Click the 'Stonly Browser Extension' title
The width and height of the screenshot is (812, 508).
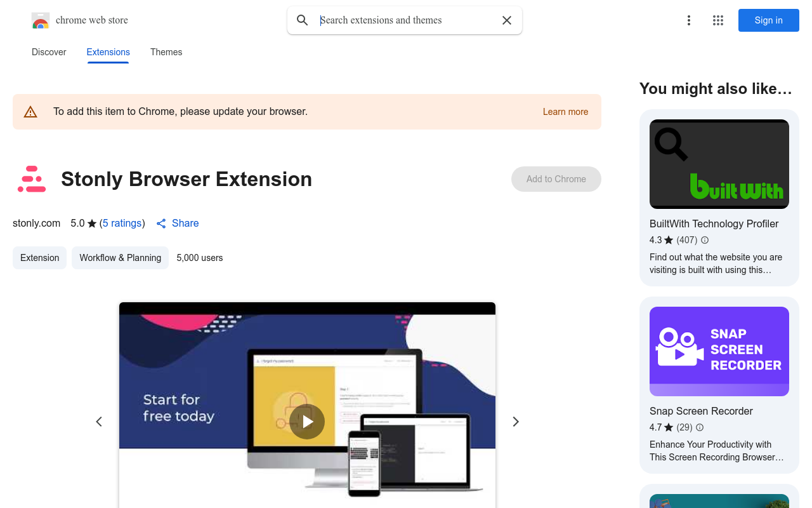(x=187, y=179)
